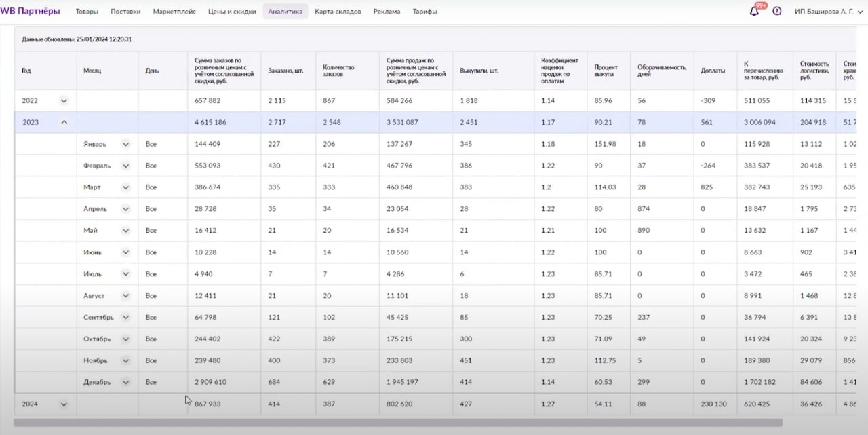This screenshot has width=868, height=435.
Task: Open the Товары menu item
Action: coord(87,12)
